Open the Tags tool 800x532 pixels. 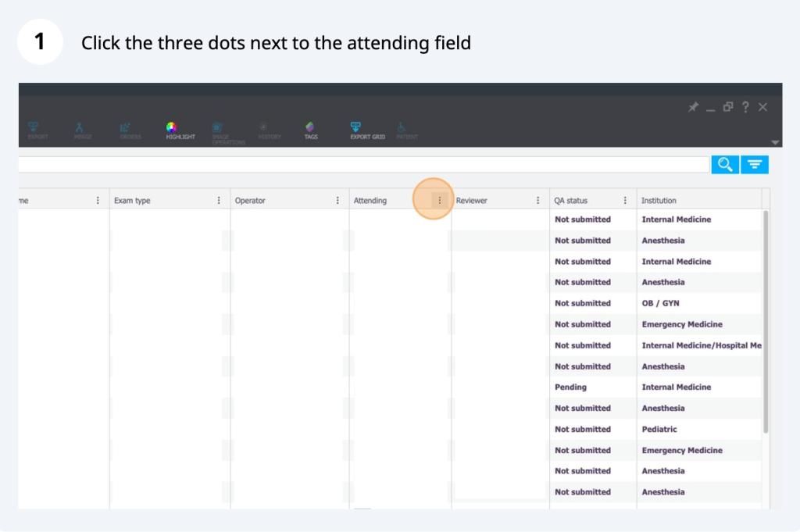(x=310, y=128)
